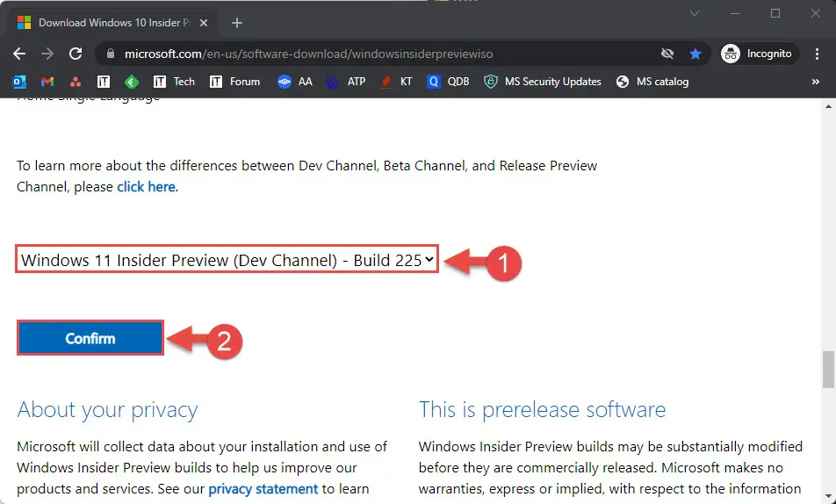The image size is (836, 504).
Task: Open the red three-dot Asana bookmark
Action: coord(76,82)
